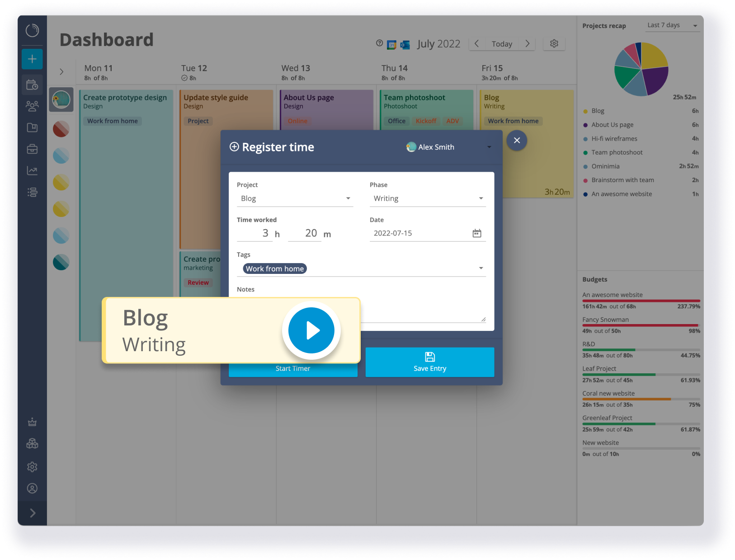The height and width of the screenshot is (560, 735).
Task: Click the Today navigation button
Action: coord(501,43)
